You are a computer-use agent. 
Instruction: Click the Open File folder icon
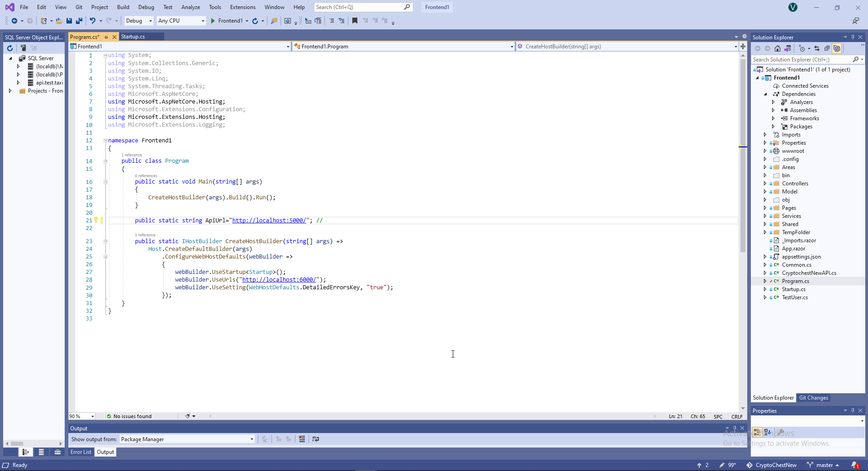coord(59,21)
